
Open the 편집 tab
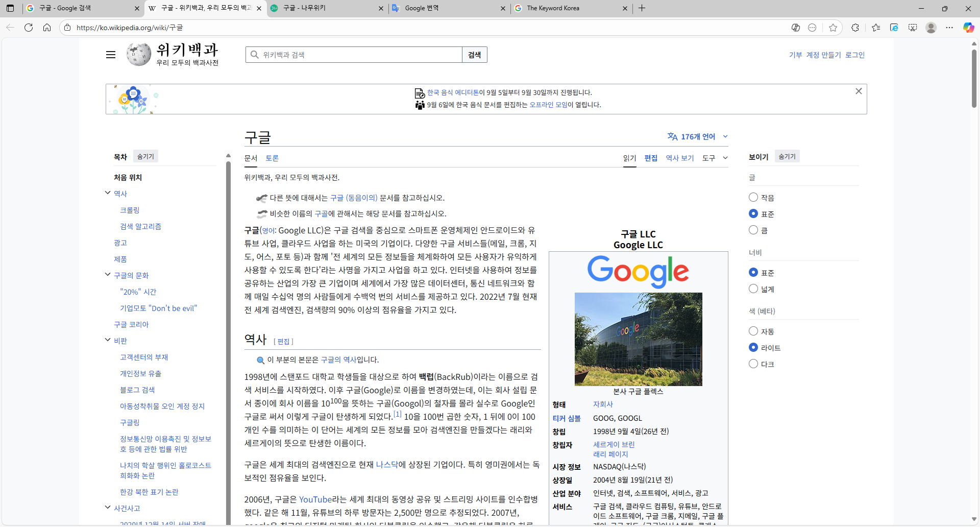(651, 158)
